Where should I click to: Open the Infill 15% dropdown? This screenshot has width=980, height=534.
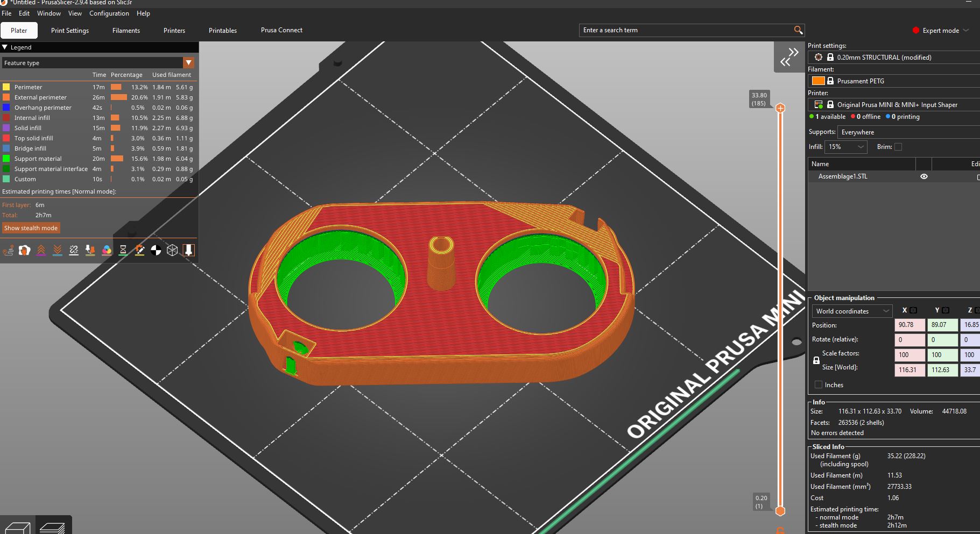click(x=846, y=147)
